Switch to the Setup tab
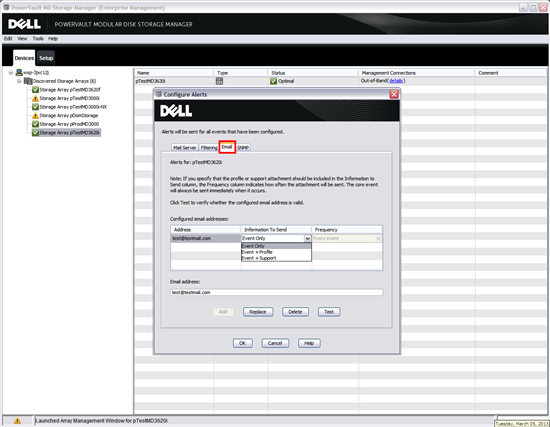The height and width of the screenshot is (427, 550). [x=46, y=58]
